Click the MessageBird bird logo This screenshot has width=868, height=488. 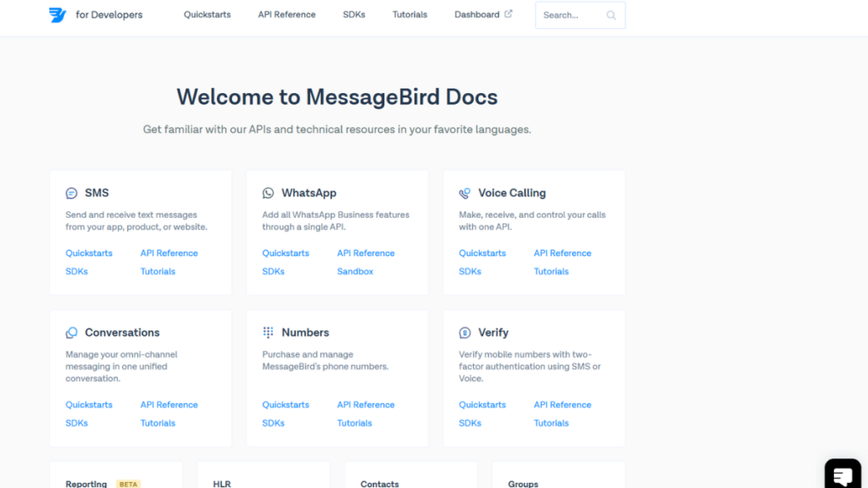[x=57, y=14]
